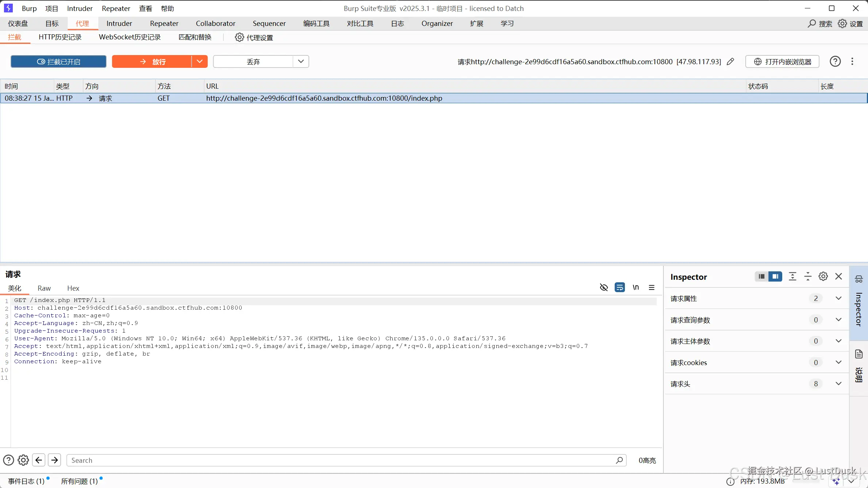This screenshot has height=488, width=868.
Task: Switch request view to Raw tab
Action: pyautogui.click(x=44, y=288)
